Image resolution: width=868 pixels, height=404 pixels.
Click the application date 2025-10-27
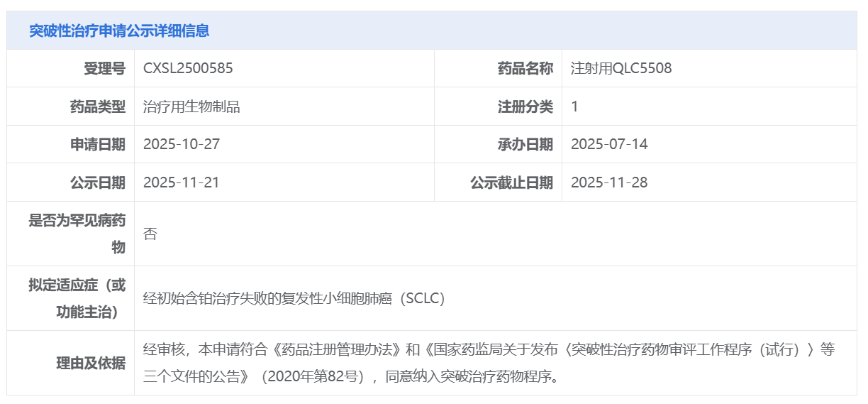(182, 144)
